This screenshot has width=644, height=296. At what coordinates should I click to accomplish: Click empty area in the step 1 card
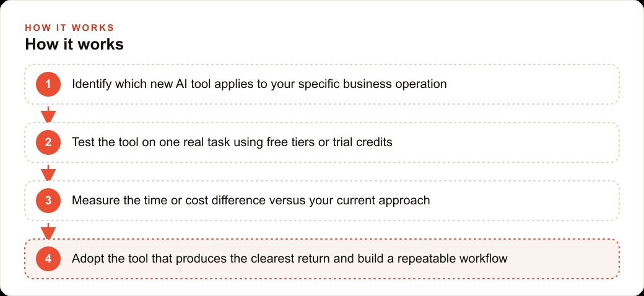[x=534, y=84]
